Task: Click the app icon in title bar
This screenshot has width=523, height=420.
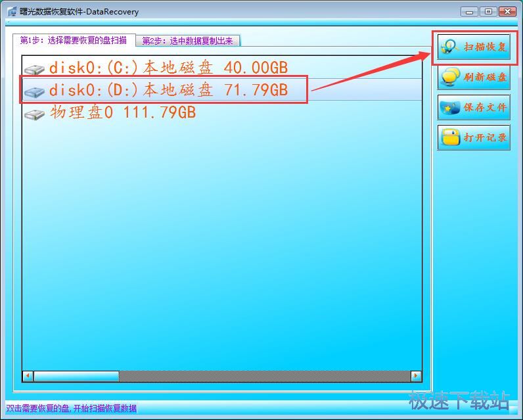Action: tap(12, 12)
